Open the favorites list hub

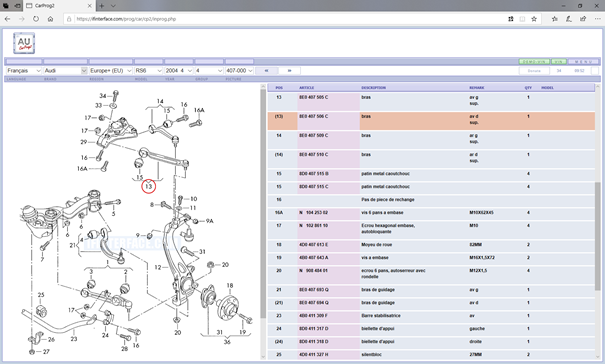point(554,19)
